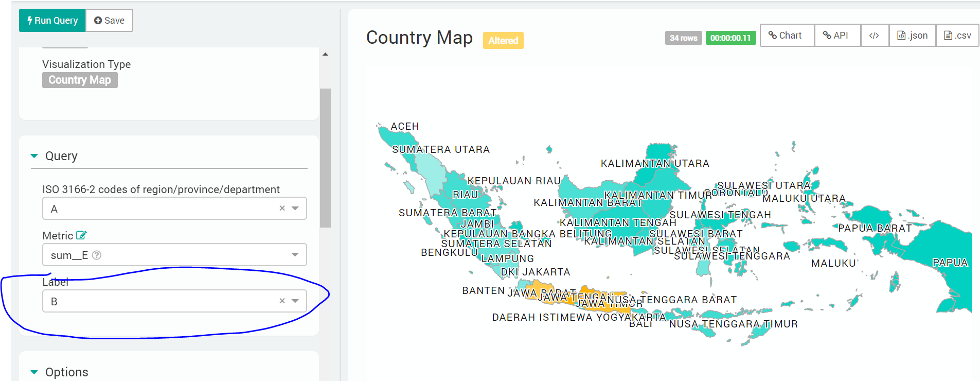Show help for sum__E metric
980x381 pixels.
click(x=97, y=255)
